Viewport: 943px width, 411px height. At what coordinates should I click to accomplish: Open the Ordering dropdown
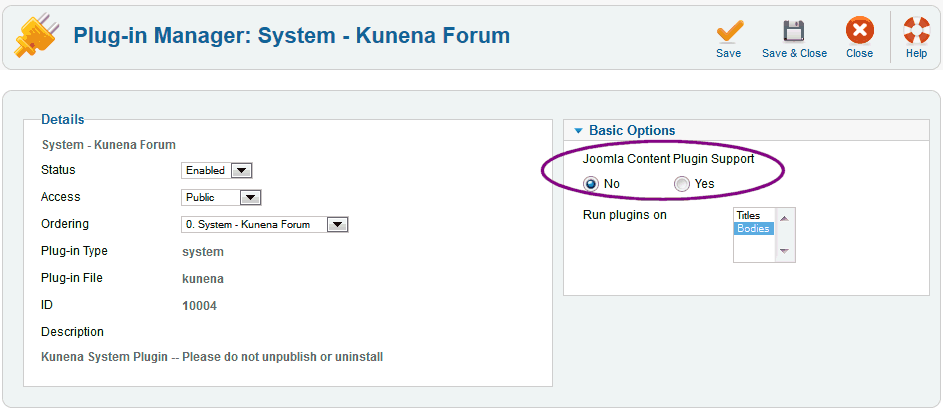click(x=264, y=224)
